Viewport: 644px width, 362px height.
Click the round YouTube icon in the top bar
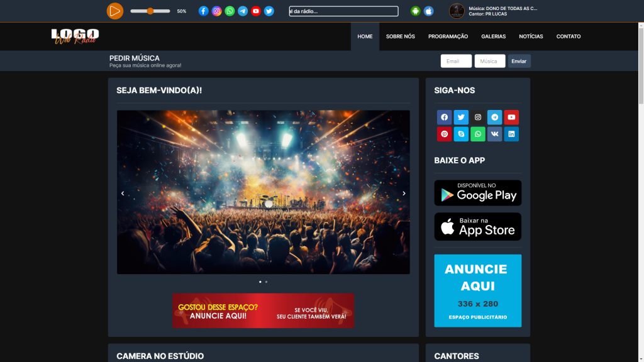(x=256, y=11)
